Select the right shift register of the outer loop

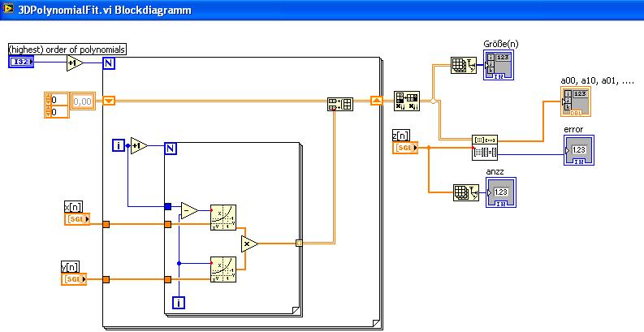[x=377, y=101]
